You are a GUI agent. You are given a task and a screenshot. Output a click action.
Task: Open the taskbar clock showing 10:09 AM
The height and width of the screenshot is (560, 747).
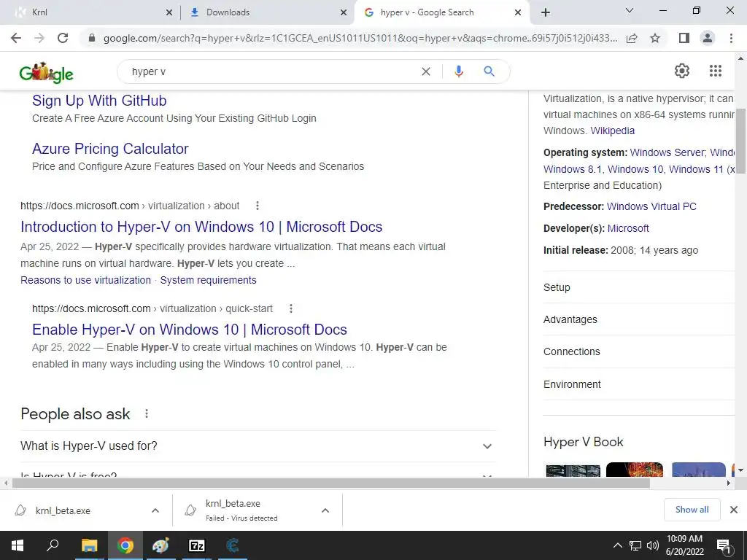click(684, 545)
